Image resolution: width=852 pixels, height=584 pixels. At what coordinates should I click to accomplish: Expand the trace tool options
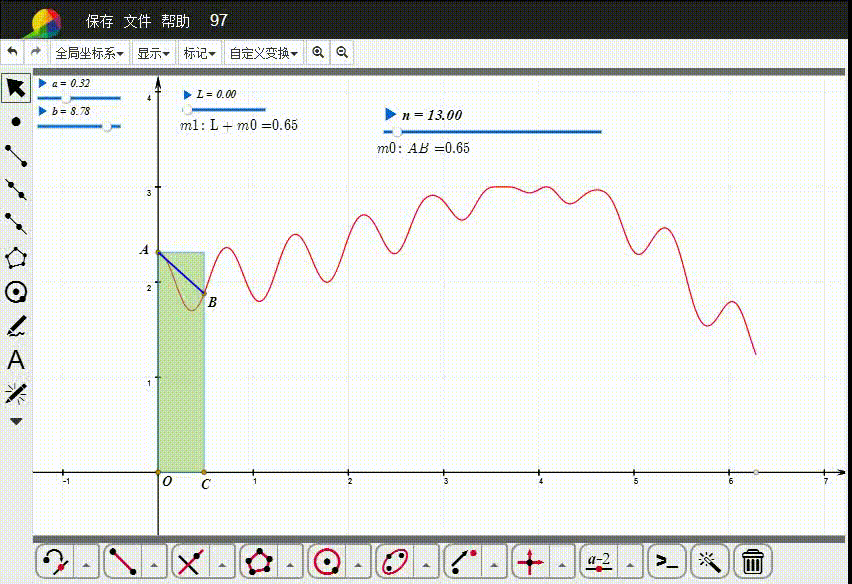[x=494, y=565]
